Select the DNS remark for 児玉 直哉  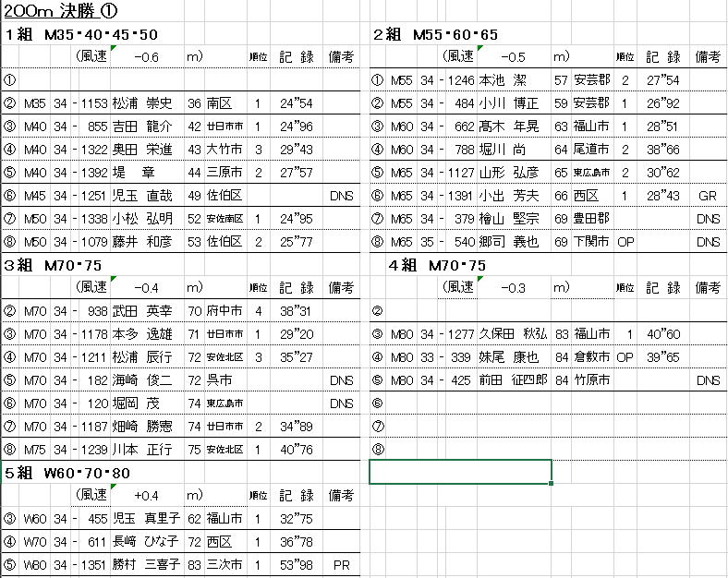coord(341,196)
